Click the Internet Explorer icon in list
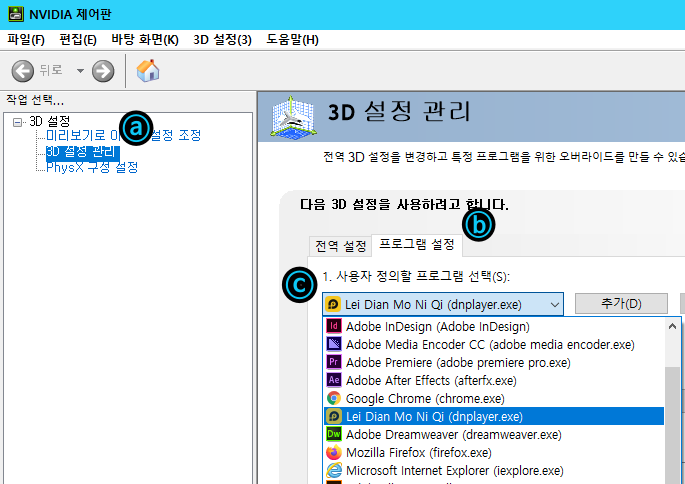This screenshot has width=685, height=484. 334,470
